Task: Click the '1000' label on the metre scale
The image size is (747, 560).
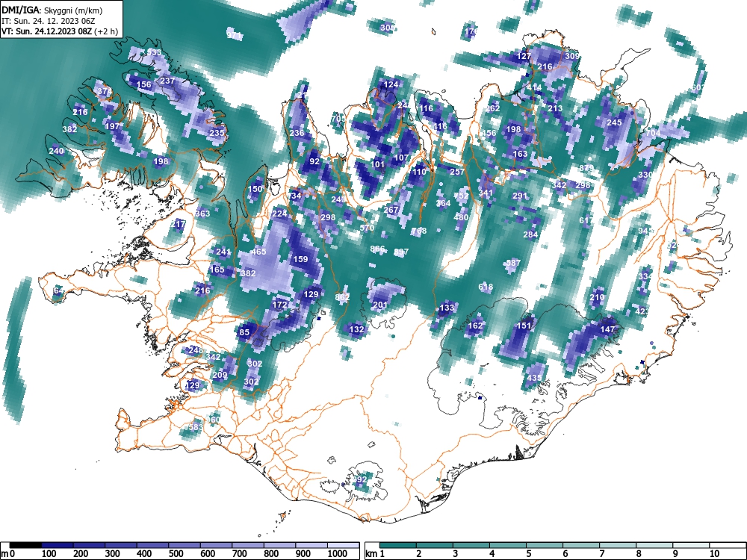Action: click(338, 554)
